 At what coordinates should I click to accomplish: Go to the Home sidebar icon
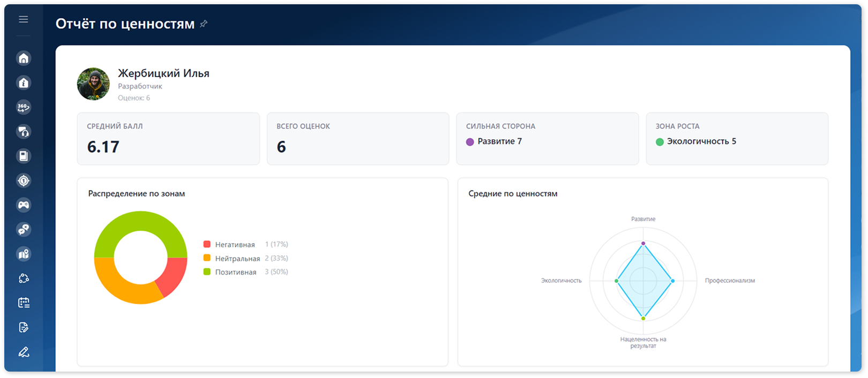pyautogui.click(x=24, y=58)
